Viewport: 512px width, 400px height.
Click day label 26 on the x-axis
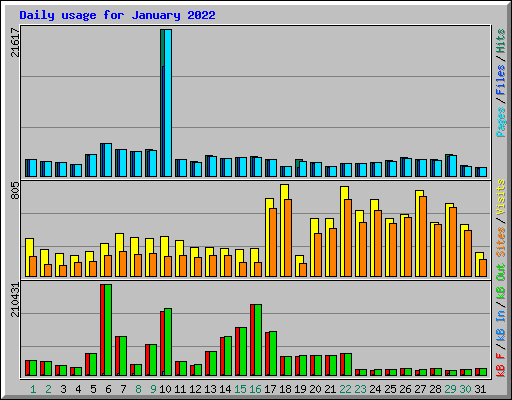tap(405, 389)
